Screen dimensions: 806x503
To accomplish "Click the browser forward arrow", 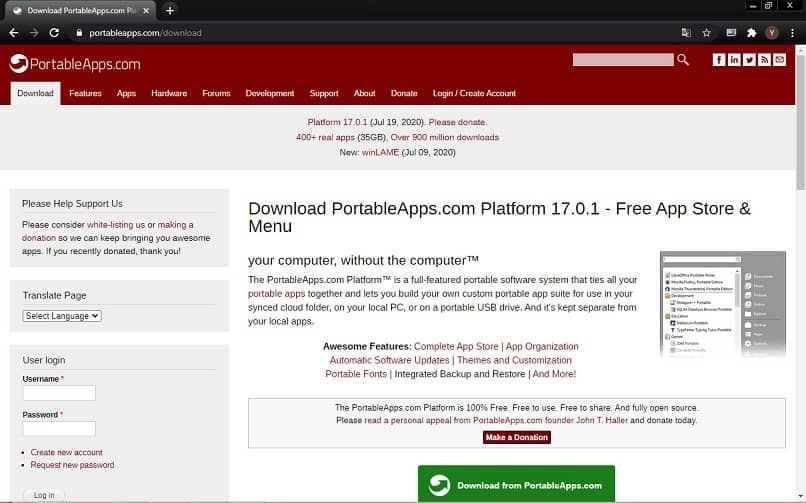I will point(34,33).
